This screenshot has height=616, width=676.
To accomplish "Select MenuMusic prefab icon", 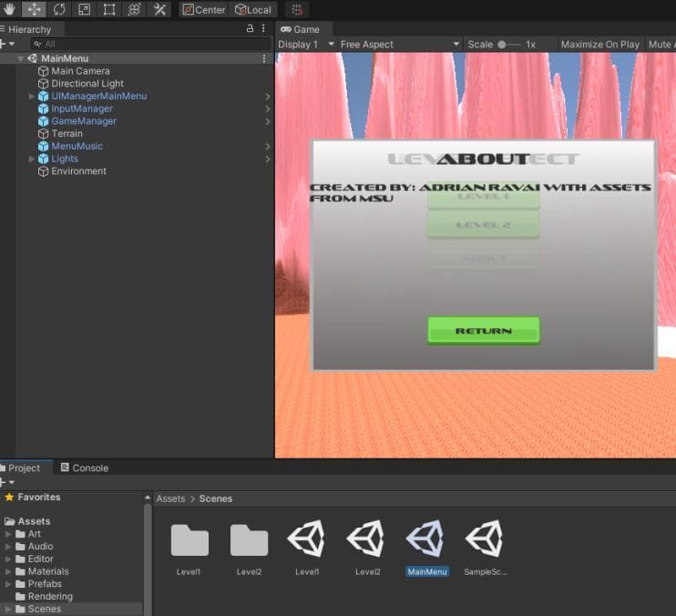I will pos(43,146).
